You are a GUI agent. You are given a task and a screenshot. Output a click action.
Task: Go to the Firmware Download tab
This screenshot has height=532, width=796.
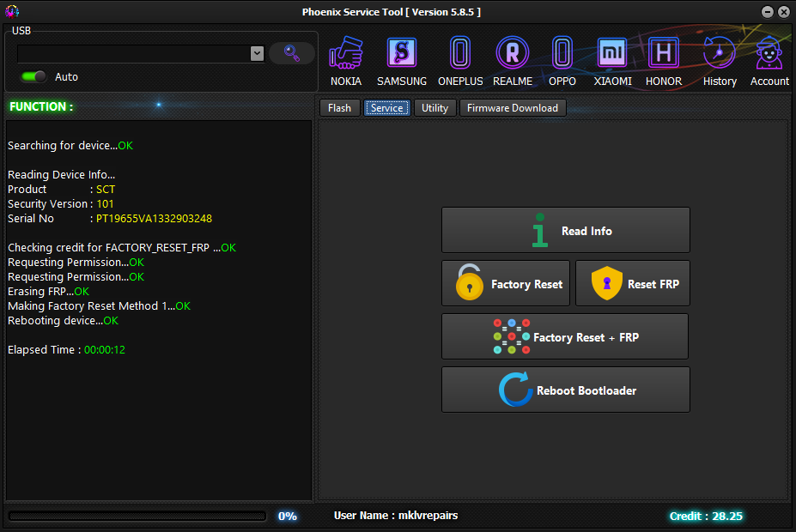(513, 108)
